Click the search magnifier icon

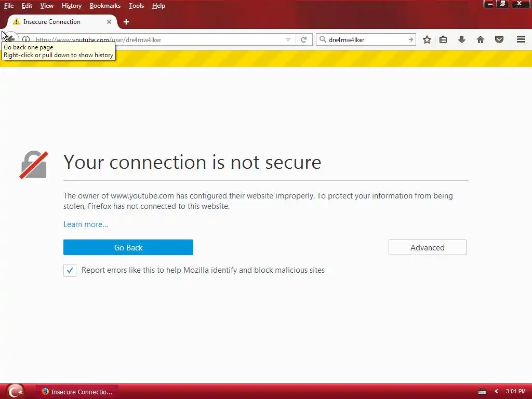coord(323,39)
